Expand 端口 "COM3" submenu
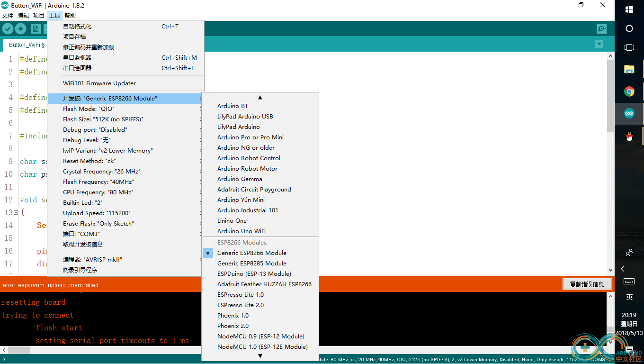Viewport: 644px width, 364px height. tap(126, 234)
